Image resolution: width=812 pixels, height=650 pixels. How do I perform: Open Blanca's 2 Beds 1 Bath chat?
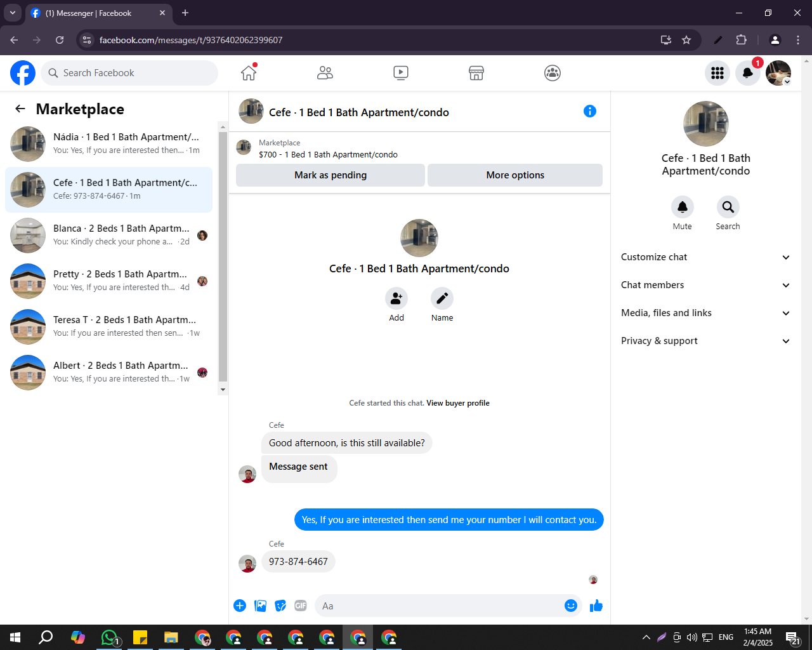tap(109, 235)
